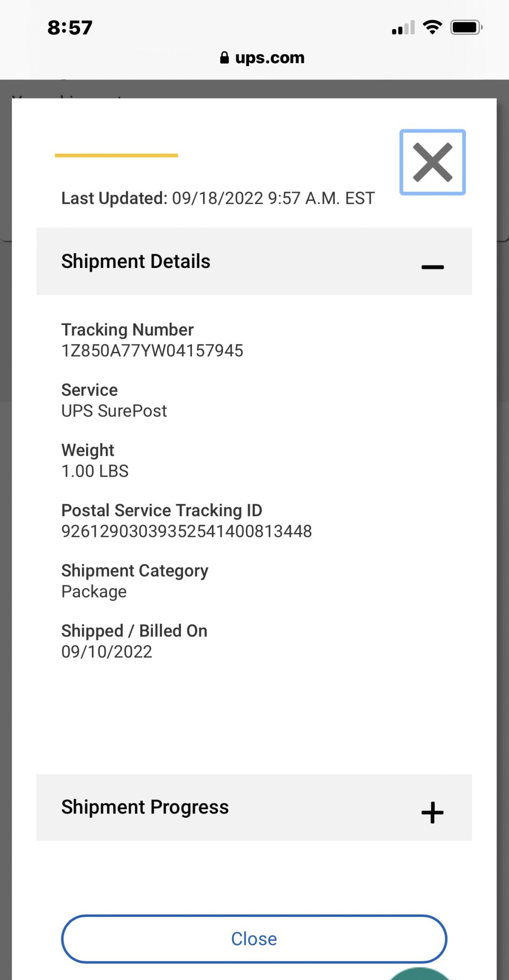The height and width of the screenshot is (980, 509).
Task: Tap the ups.com address bar
Action: pos(262,57)
